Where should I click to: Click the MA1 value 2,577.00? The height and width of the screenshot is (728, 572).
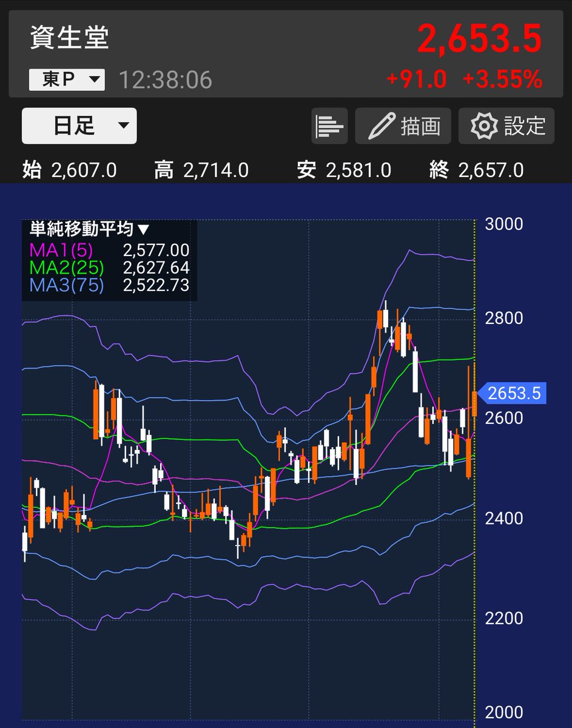(156, 250)
